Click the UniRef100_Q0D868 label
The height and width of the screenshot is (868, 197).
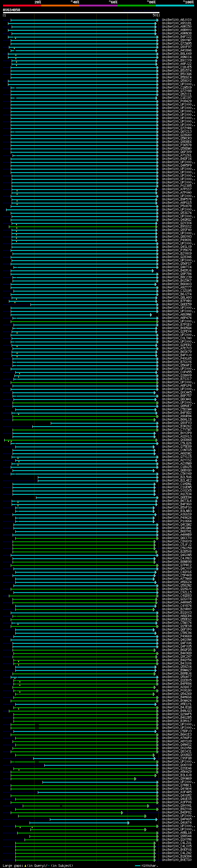point(177,440)
